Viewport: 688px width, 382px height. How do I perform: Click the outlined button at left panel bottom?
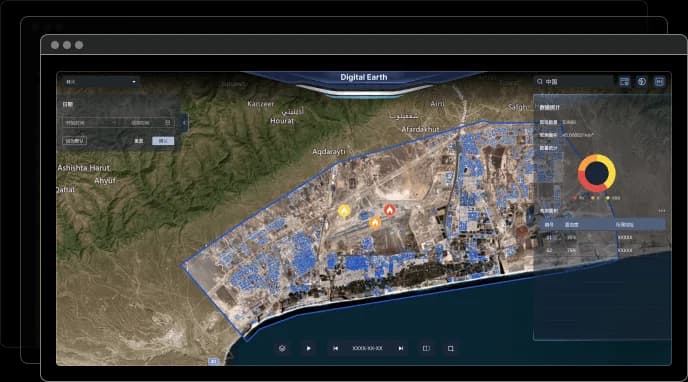(75, 141)
